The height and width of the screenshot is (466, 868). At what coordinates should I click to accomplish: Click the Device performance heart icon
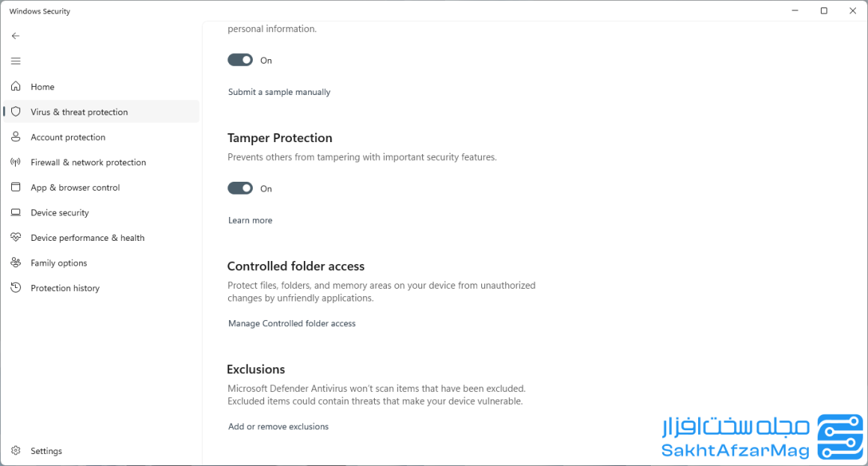pyautogui.click(x=16, y=237)
